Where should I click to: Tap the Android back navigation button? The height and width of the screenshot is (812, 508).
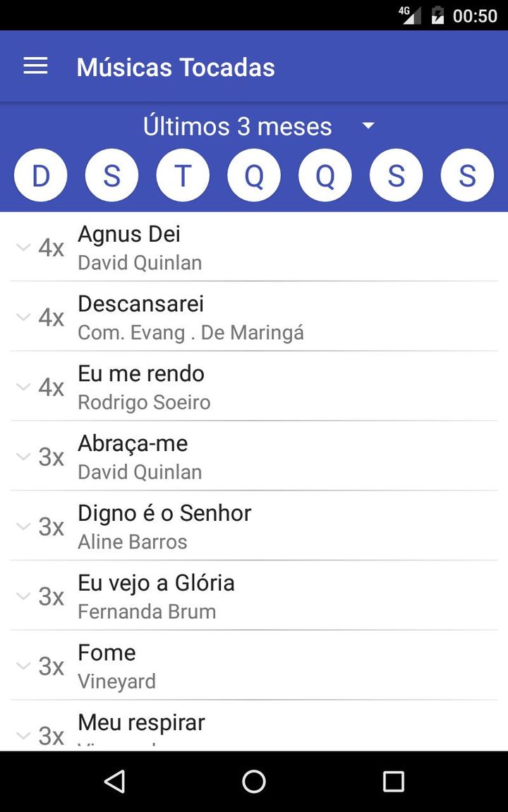pos(114,781)
